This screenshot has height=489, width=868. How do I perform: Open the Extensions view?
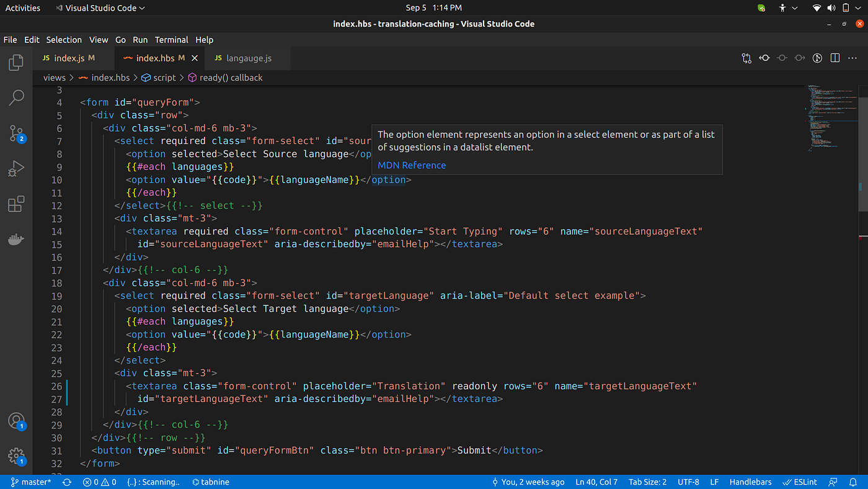[x=16, y=204]
